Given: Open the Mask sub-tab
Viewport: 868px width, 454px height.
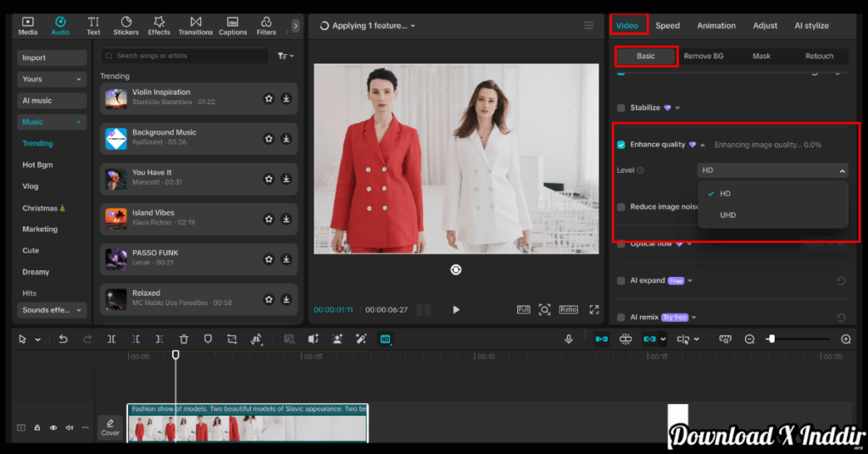Looking at the screenshot, I should pos(761,56).
